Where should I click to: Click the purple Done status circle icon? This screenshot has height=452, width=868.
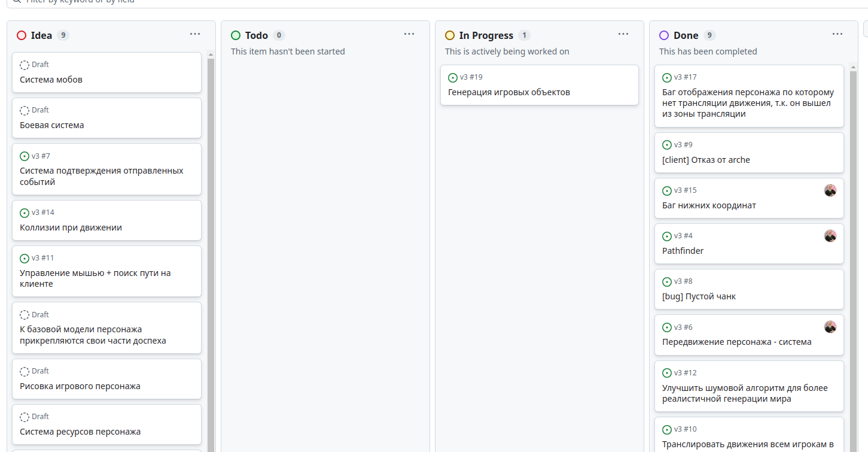tap(664, 35)
